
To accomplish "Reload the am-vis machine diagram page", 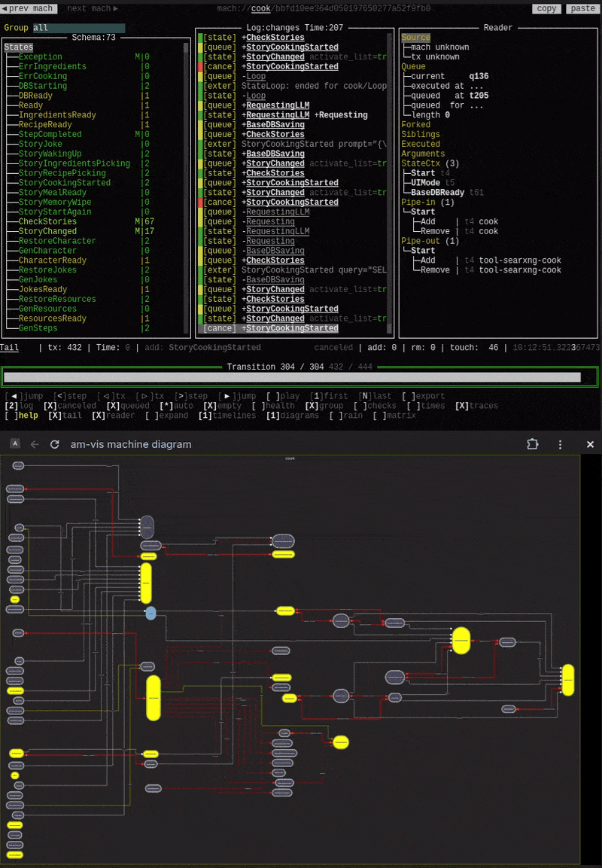I will [53, 444].
